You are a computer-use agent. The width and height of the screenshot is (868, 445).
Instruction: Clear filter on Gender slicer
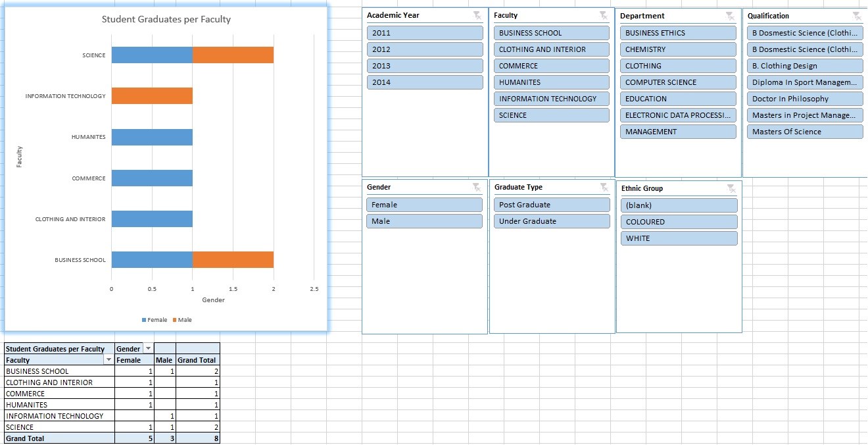click(477, 188)
